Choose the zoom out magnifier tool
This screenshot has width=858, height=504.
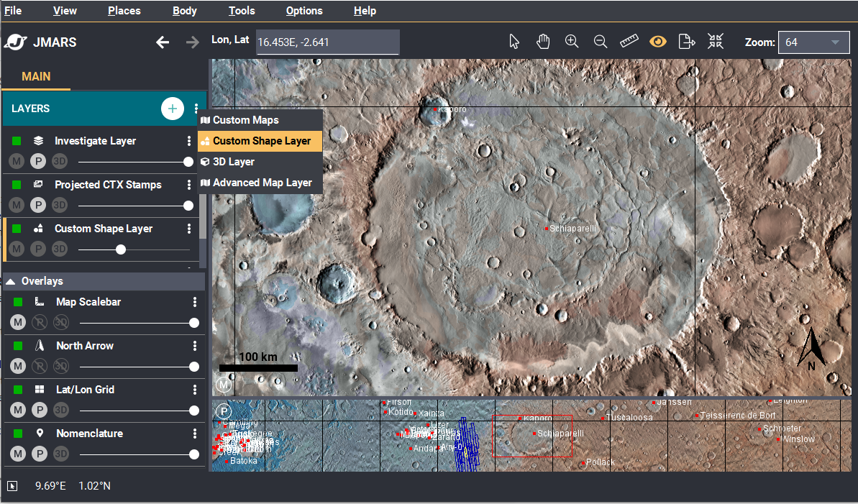click(x=601, y=42)
